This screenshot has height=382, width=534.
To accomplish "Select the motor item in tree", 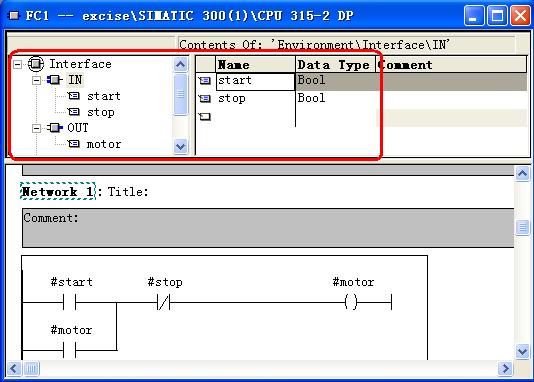I will (x=104, y=144).
